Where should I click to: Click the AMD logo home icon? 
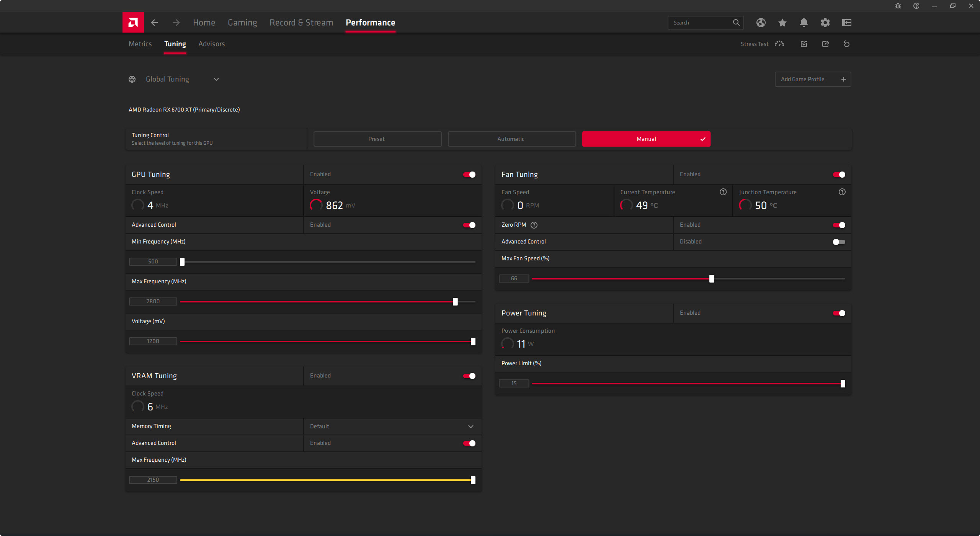133,23
